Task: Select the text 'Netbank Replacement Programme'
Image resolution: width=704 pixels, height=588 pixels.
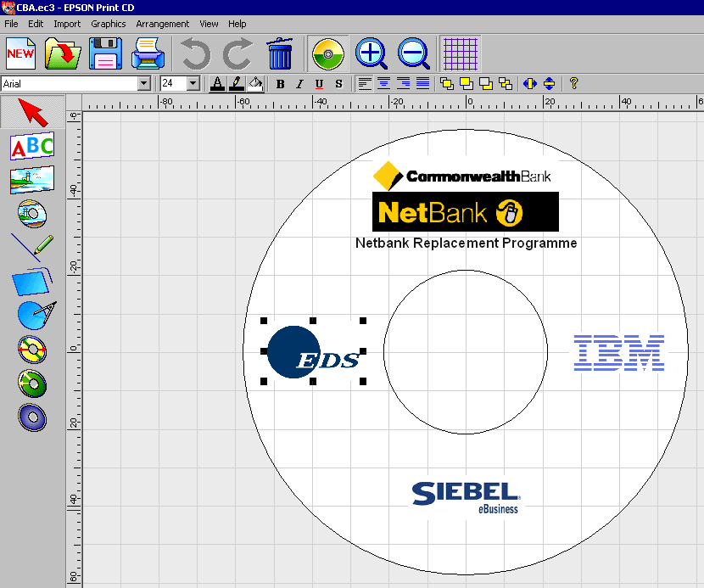Action: pyautogui.click(x=466, y=243)
